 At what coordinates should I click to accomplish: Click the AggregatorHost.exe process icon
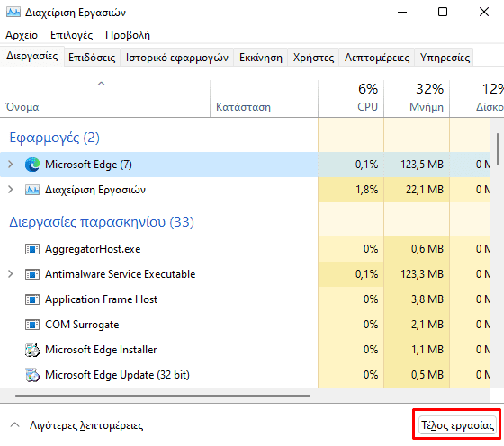tap(32, 249)
